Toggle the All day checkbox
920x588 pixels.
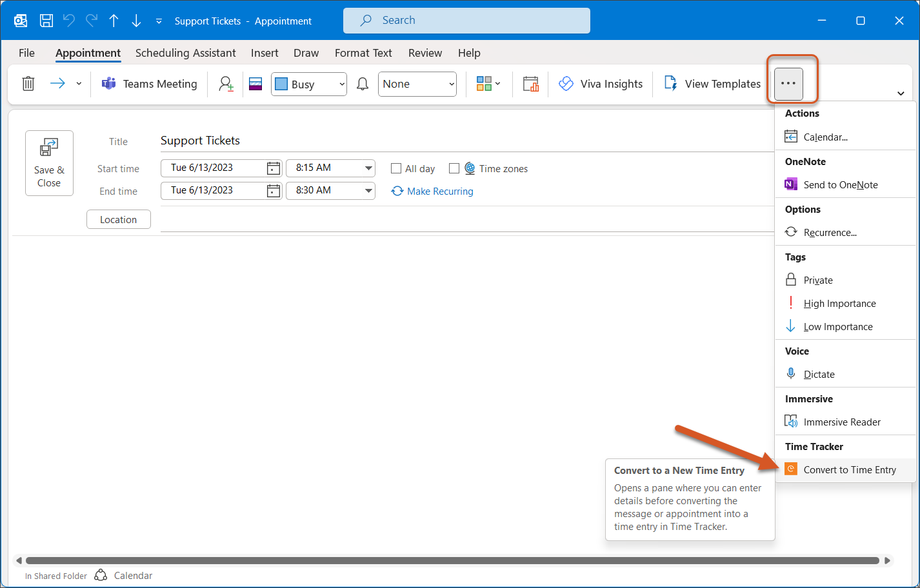click(396, 168)
